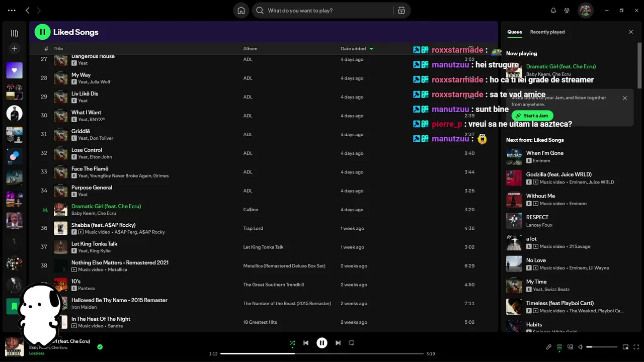This screenshot has width=644, height=362.
Task: Skip to next track
Action: 338,343
